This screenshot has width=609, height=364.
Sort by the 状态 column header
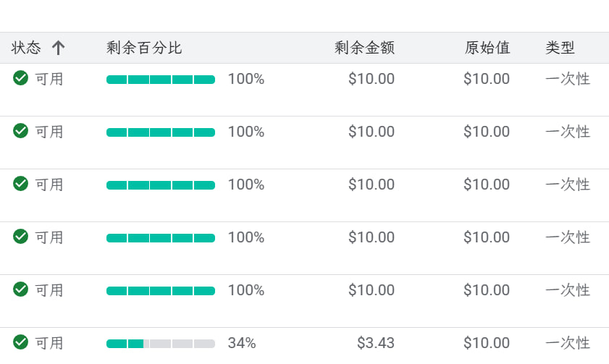point(26,48)
